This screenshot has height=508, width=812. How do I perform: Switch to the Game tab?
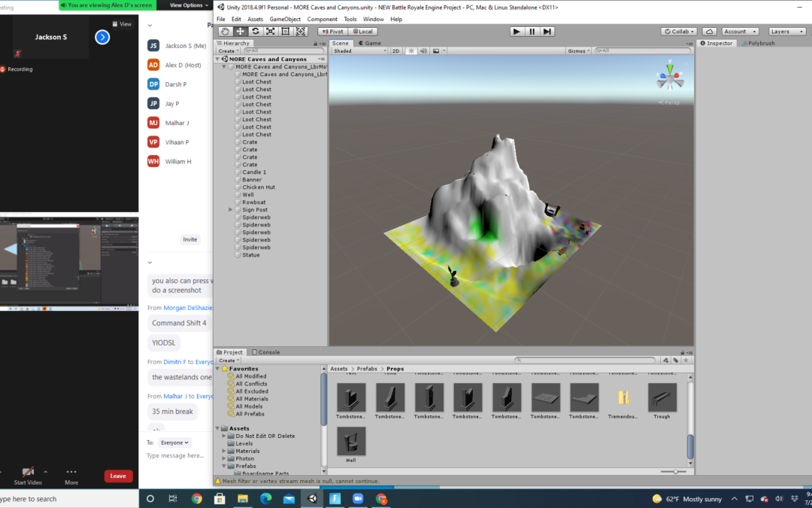pyautogui.click(x=370, y=44)
